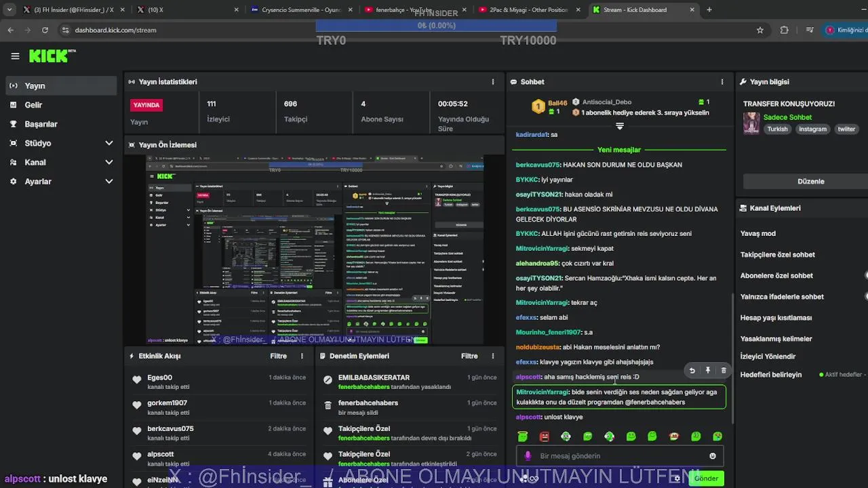This screenshot has width=868, height=488.
Task: Collapse the chat leaderboard arrow
Action: pos(620,126)
